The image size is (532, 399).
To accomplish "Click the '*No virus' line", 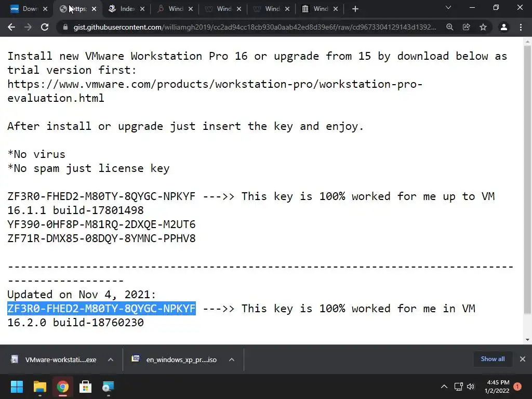I will click(36, 154).
